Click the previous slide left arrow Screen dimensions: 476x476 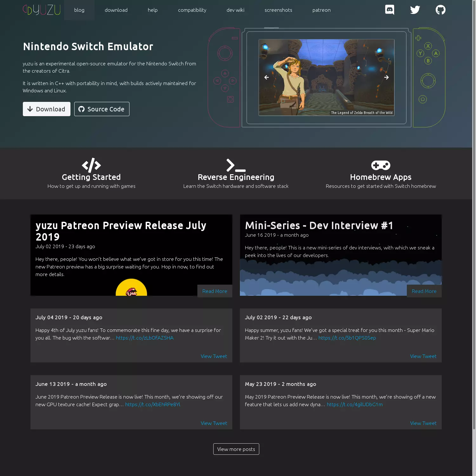(x=267, y=77)
